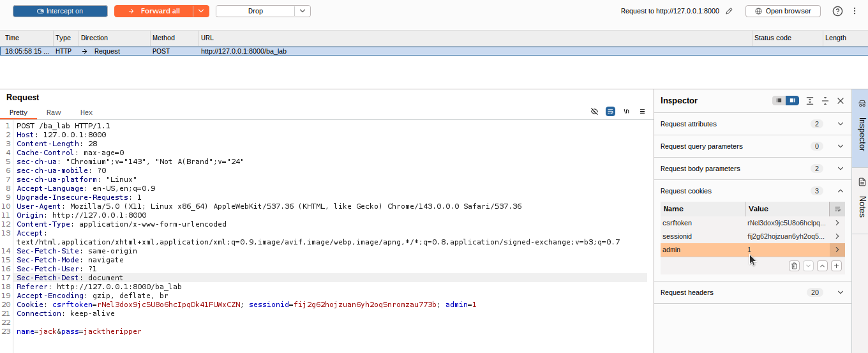Open the Drop dropdown arrow
The width and height of the screenshot is (868, 353).
pyautogui.click(x=303, y=11)
